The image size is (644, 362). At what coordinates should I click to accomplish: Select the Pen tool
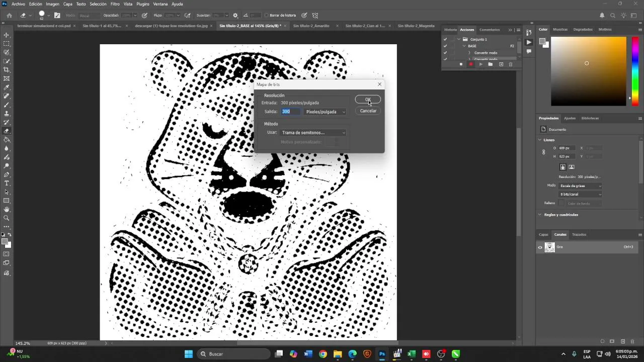click(x=7, y=174)
